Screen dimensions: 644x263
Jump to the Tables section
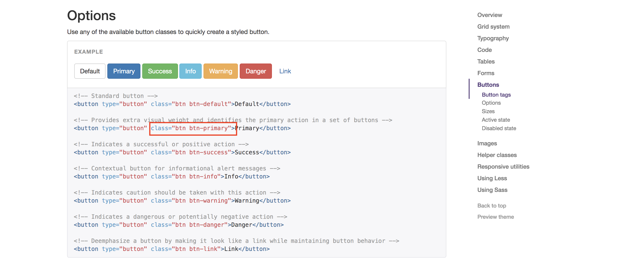point(486,62)
